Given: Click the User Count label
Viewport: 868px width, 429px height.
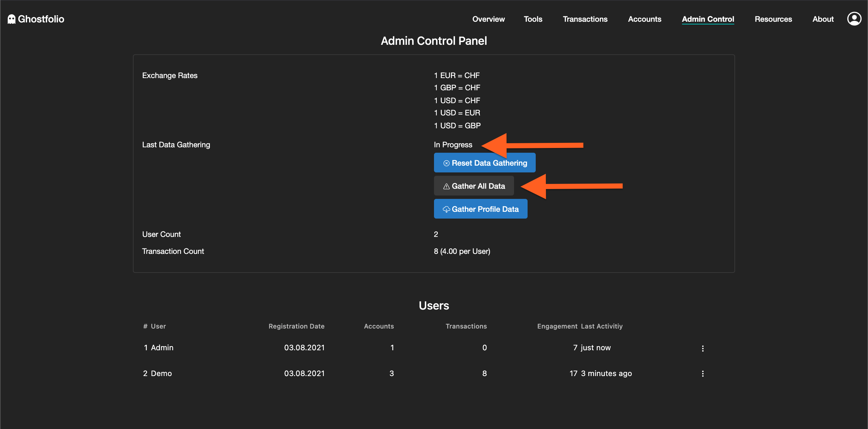Looking at the screenshot, I should pyautogui.click(x=161, y=234).
